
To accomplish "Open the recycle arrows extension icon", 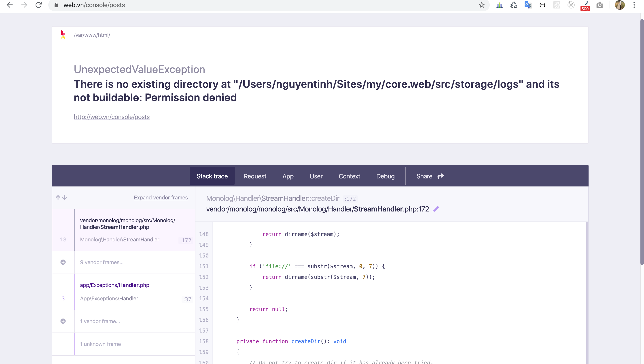I will click(514, 5).
